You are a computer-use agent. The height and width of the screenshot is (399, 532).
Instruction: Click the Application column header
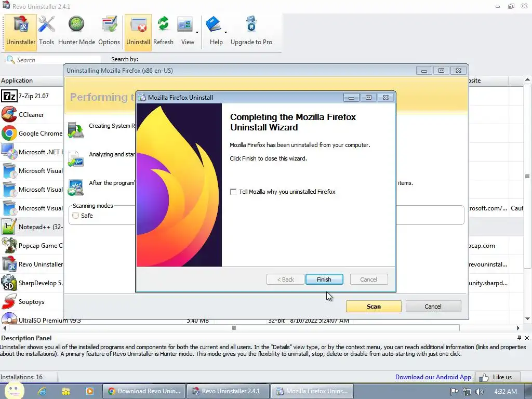[x=31, y=81]
